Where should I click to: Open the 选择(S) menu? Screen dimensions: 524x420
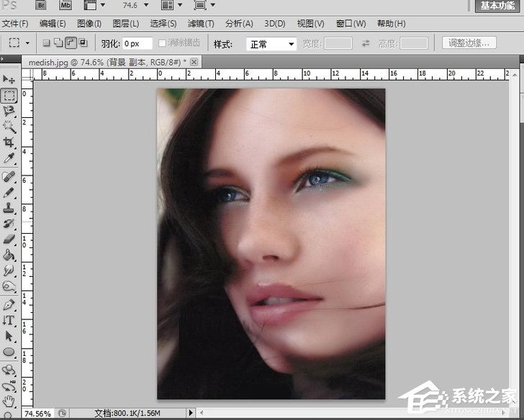point(163,24)
